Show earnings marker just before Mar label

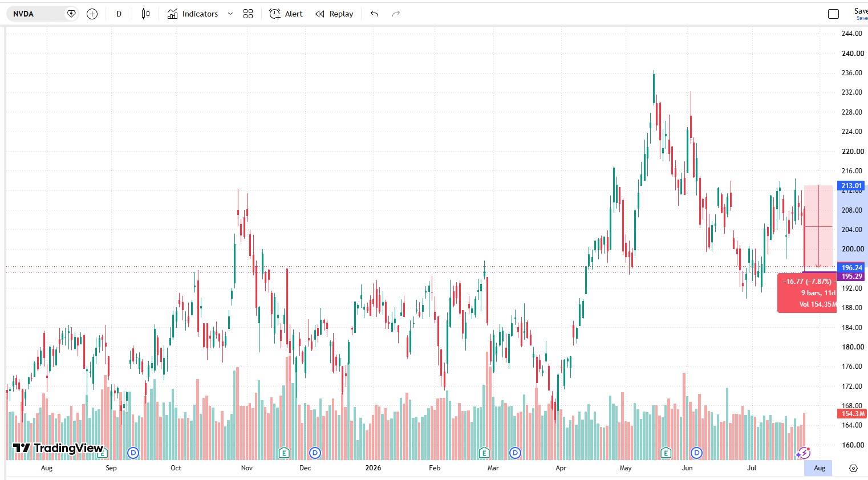pyautogui.click(x=484, y=453)
